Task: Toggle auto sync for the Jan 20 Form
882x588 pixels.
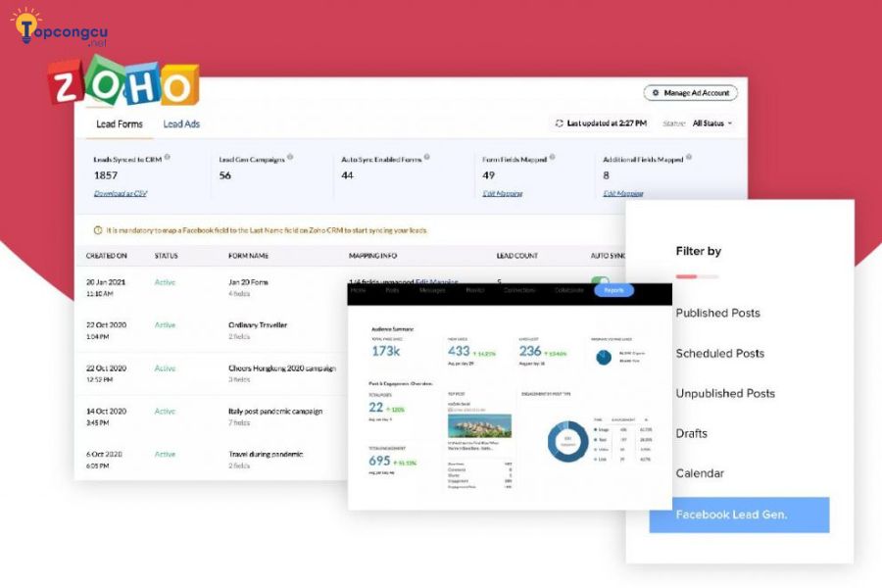Action: tap(600, 281)
